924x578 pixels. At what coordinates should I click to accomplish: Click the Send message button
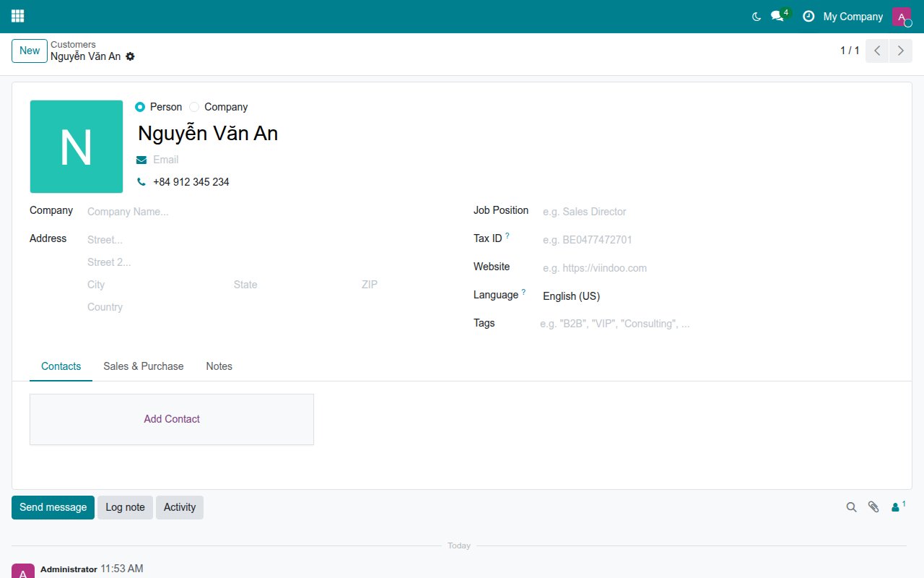[53, 507]
